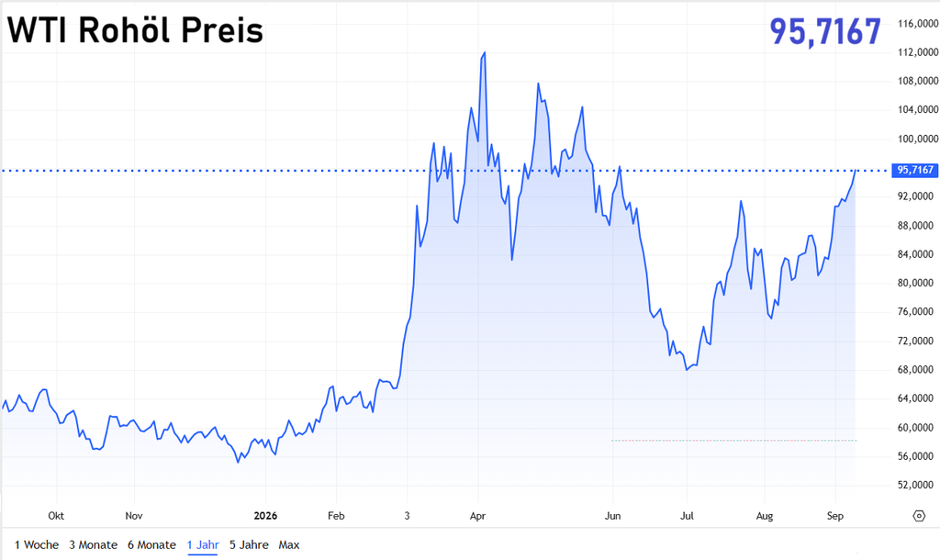Image resolution: width=940 pixels, height=560 pixels.
Task: Click the Feb label on time axis
Action: (336, 516)
